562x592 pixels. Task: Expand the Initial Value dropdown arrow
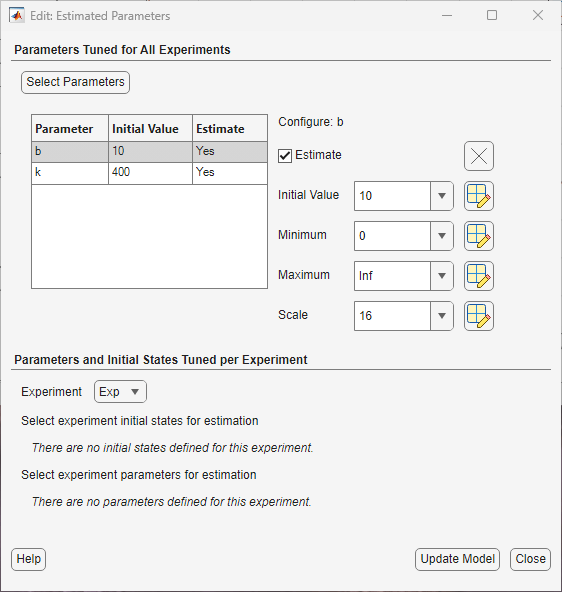point(442,196)
